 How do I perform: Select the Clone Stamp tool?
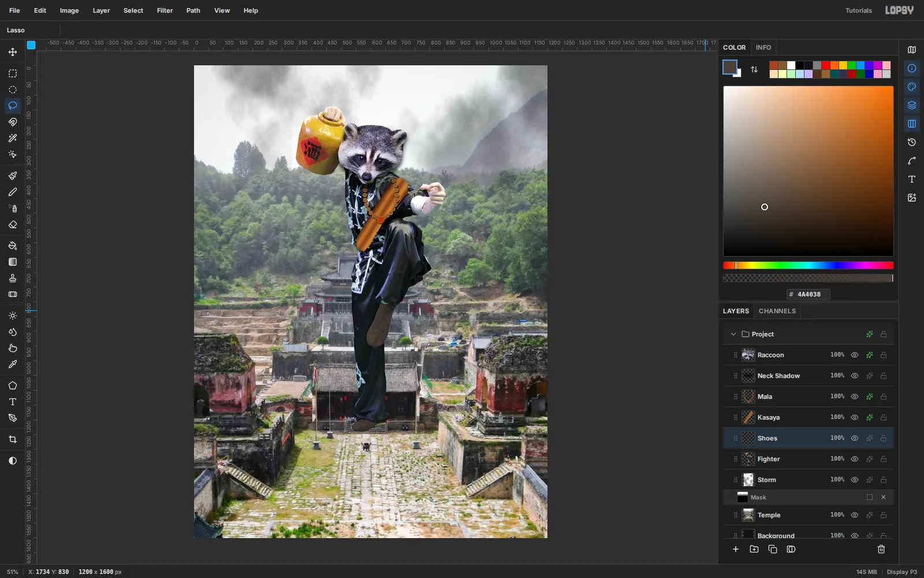click(13, 278)
